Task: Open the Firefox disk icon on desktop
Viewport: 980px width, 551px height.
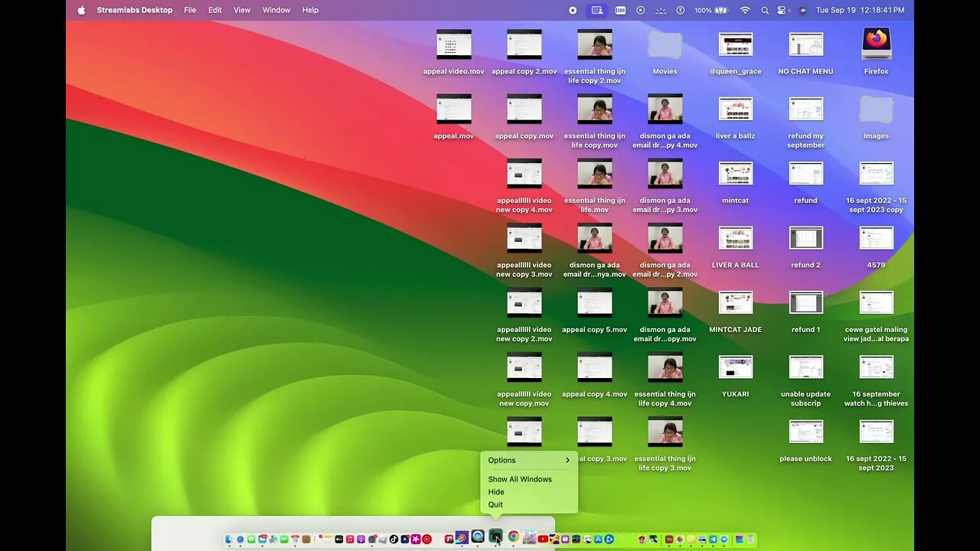Action: (876, 44)
